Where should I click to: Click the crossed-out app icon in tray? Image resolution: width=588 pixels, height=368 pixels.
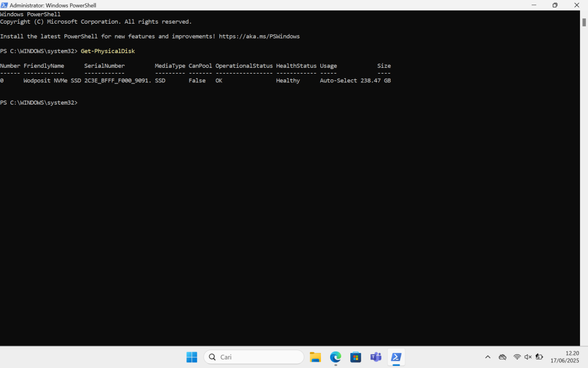tap(502, 356)
